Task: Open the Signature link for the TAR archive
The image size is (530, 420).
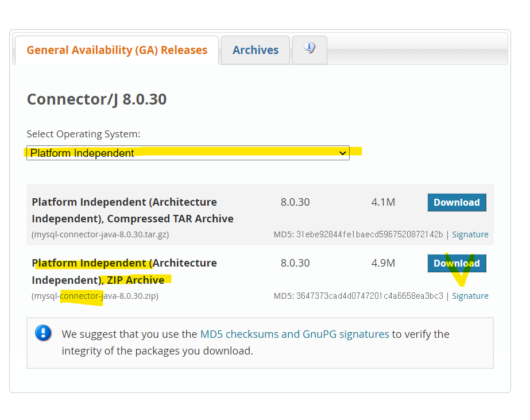Action: tap(470, 234)
